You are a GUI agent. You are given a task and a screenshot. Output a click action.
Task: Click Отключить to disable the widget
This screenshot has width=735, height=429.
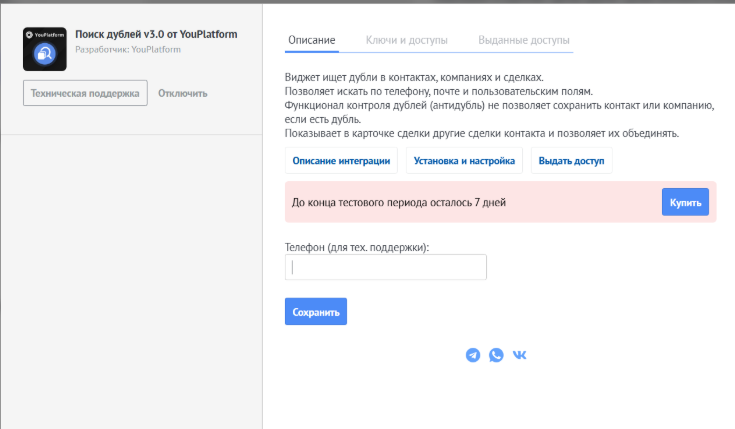[182, 93]
